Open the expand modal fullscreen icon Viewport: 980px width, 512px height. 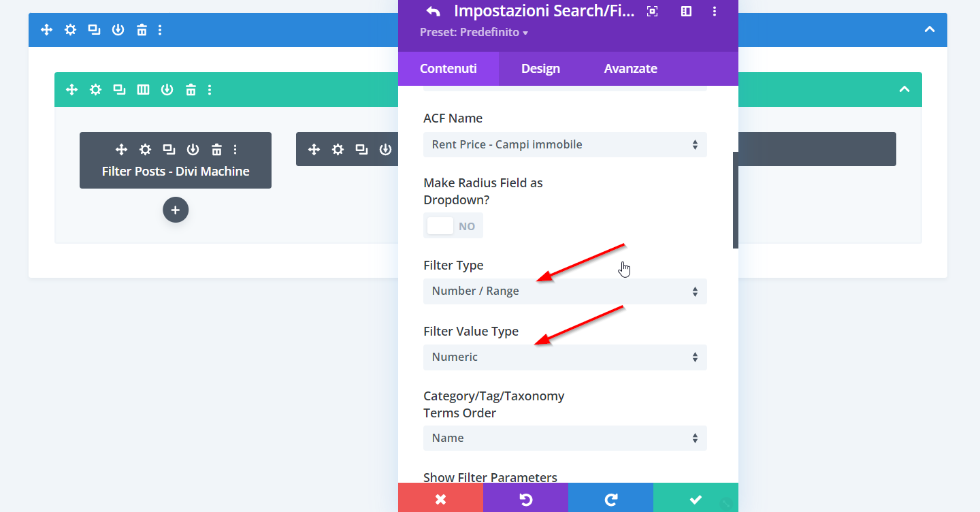pyautogui.click(x=652, y=11)
